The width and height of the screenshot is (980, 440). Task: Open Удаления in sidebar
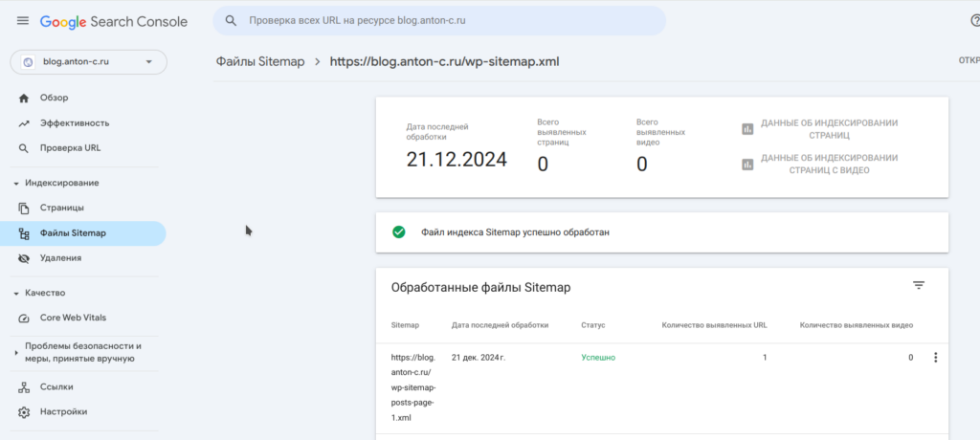[60, 257]
